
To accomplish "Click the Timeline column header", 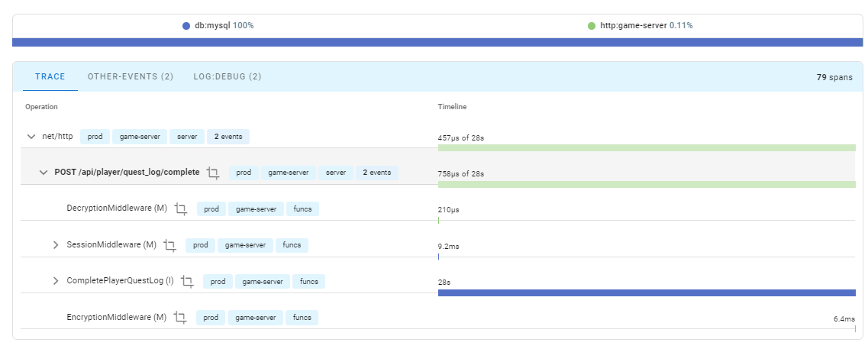I will 452,106.
